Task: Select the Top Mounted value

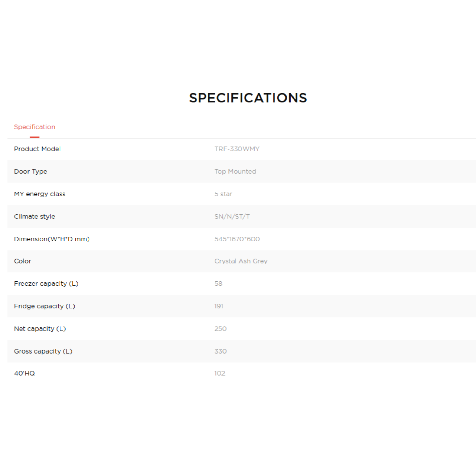Action: pyautogui.click(x=235, y=172)
